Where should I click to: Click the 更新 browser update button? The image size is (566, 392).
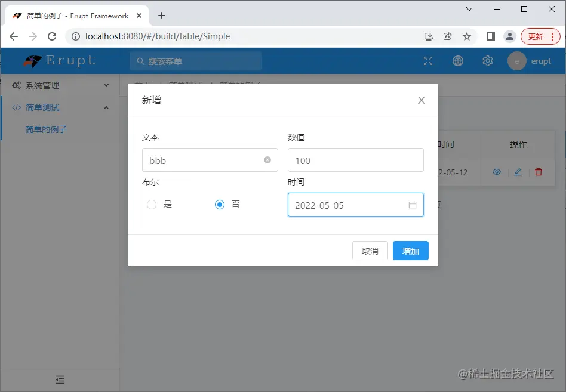540,36
